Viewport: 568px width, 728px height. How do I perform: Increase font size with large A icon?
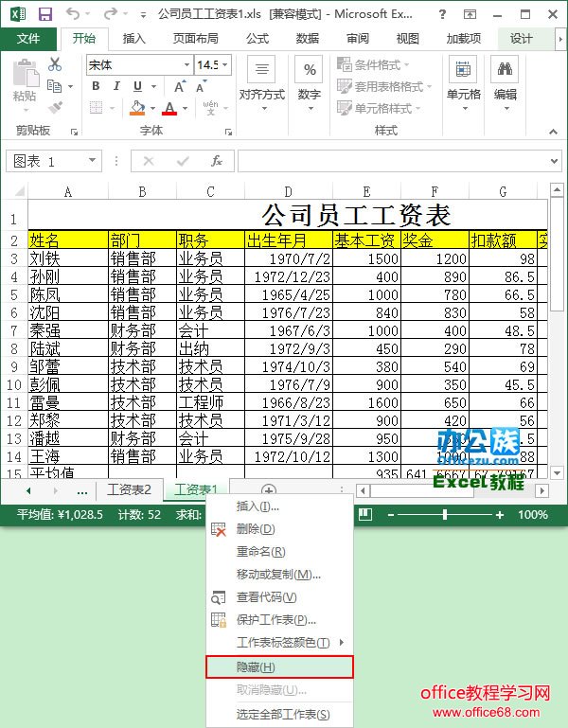click(x=180, y=86)
